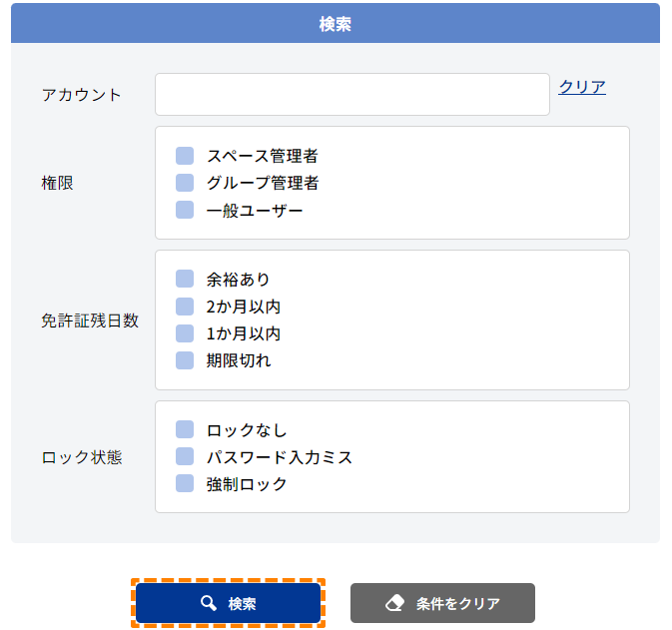Check the スペース管理者 checkbox

click(185, 156)
